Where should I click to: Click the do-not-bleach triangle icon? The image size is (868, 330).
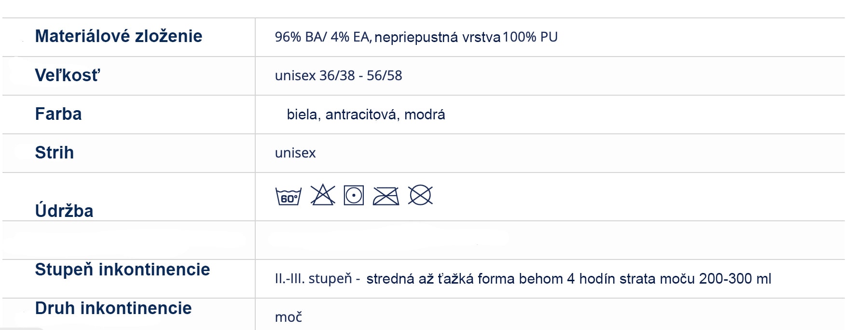323,195
